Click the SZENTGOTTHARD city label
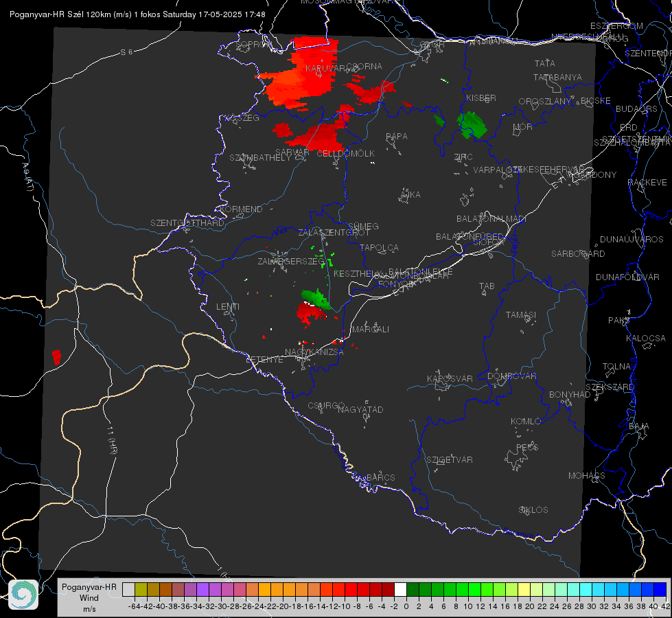Image resolution: width=672 pixels, height=618 pixels. [187, 223]
